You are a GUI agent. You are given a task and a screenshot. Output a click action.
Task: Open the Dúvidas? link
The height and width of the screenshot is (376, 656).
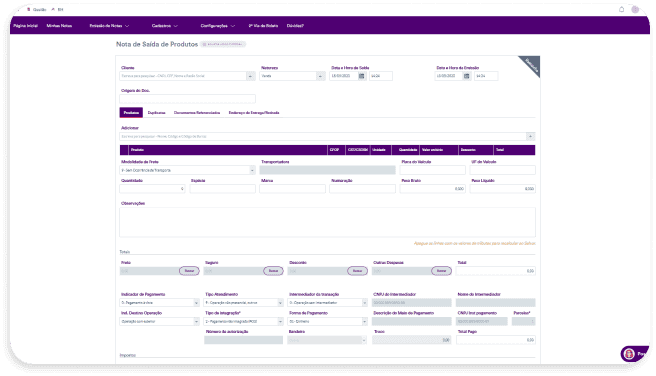[x=295, y=26]
